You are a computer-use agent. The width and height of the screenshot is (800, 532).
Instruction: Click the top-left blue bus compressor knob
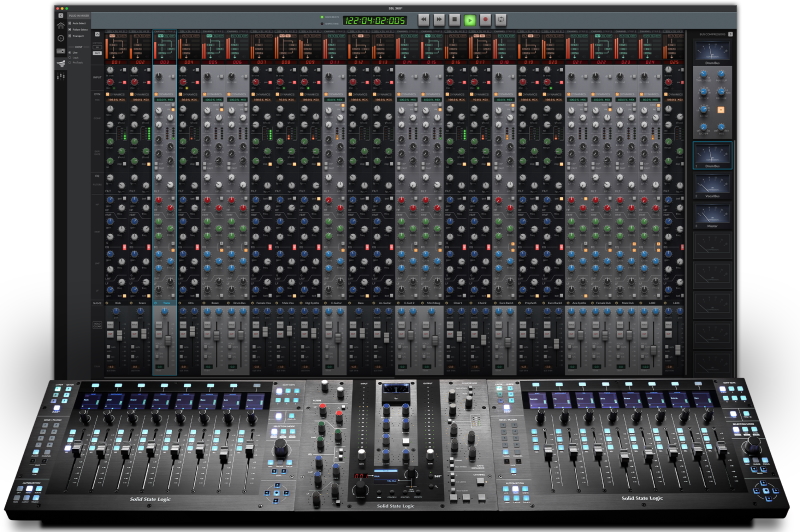point(704,75)
